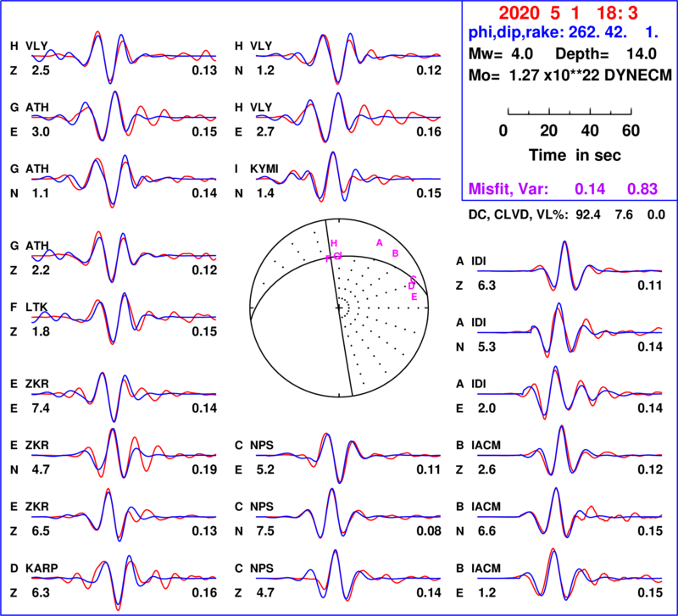Click the 1.8 amplitude value for LTK Z

[41, 331]
